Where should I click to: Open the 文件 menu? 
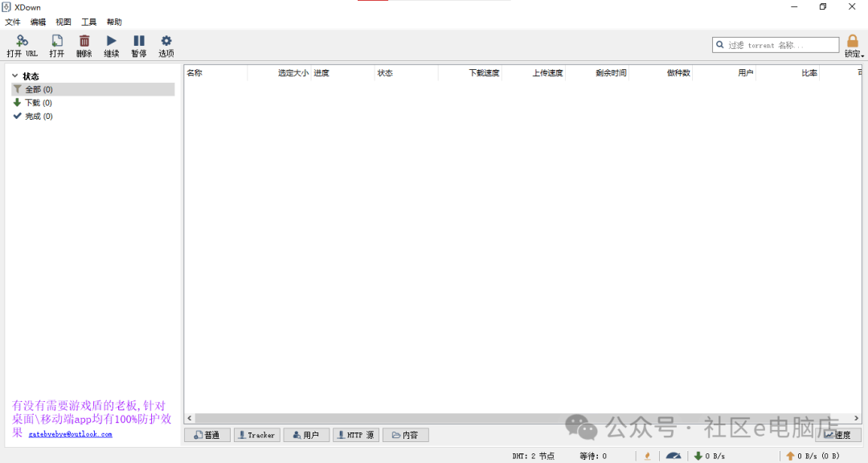(x=13, y=23)
